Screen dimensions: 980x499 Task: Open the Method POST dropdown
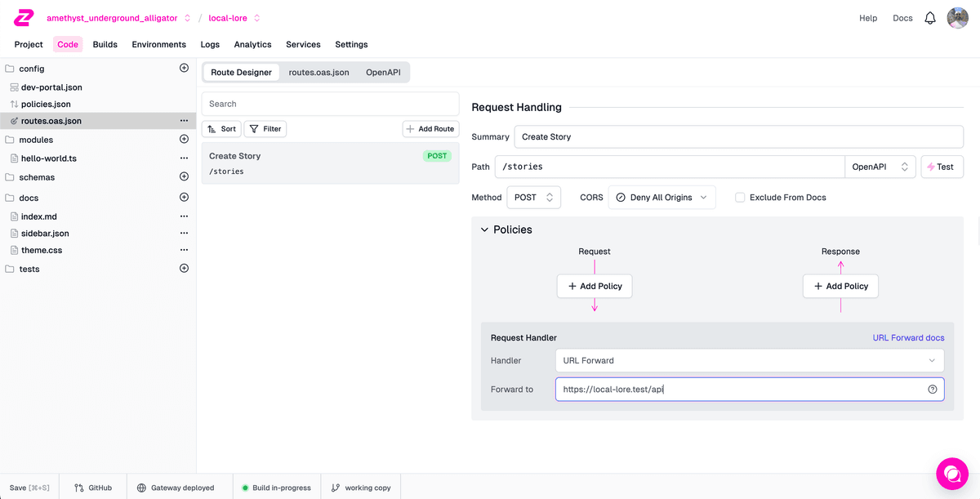coord(534,198)
